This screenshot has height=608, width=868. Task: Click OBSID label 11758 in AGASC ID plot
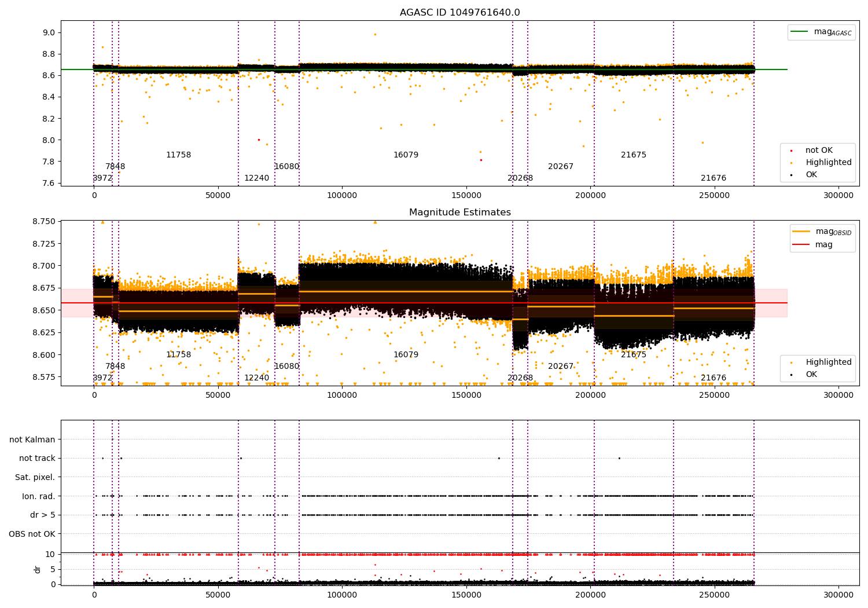tap(178, 155)
